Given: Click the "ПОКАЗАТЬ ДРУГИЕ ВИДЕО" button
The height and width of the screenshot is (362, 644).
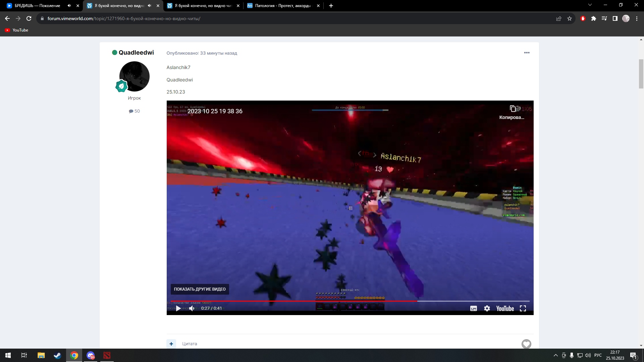Looking at the screenshot, I should tap(199, 289).
